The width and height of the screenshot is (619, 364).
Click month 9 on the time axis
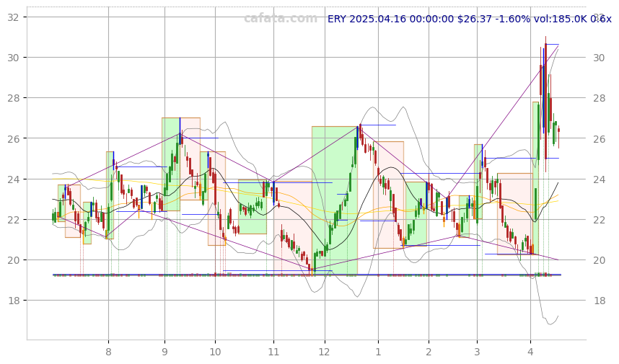164,352
